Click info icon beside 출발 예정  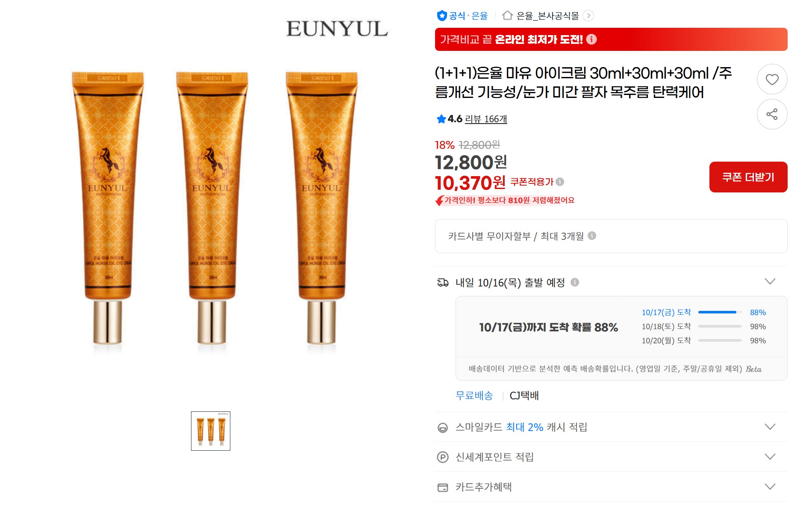tap(575, 282)
